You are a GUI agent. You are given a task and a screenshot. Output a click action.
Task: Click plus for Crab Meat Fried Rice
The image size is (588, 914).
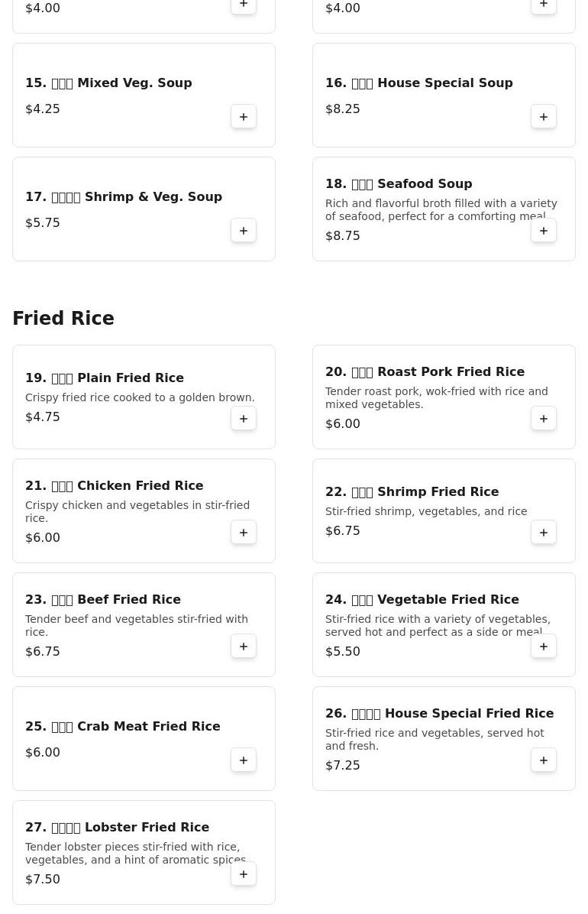[244, 760]
